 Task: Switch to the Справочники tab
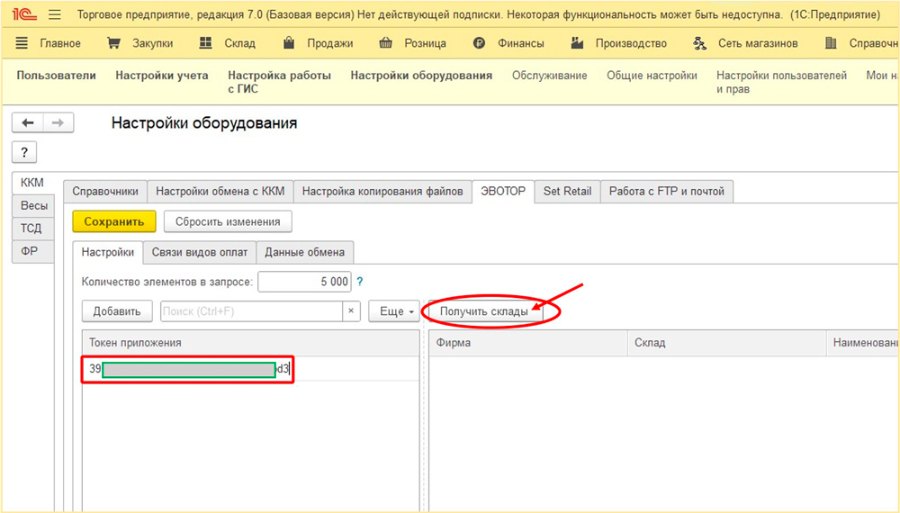105,191
